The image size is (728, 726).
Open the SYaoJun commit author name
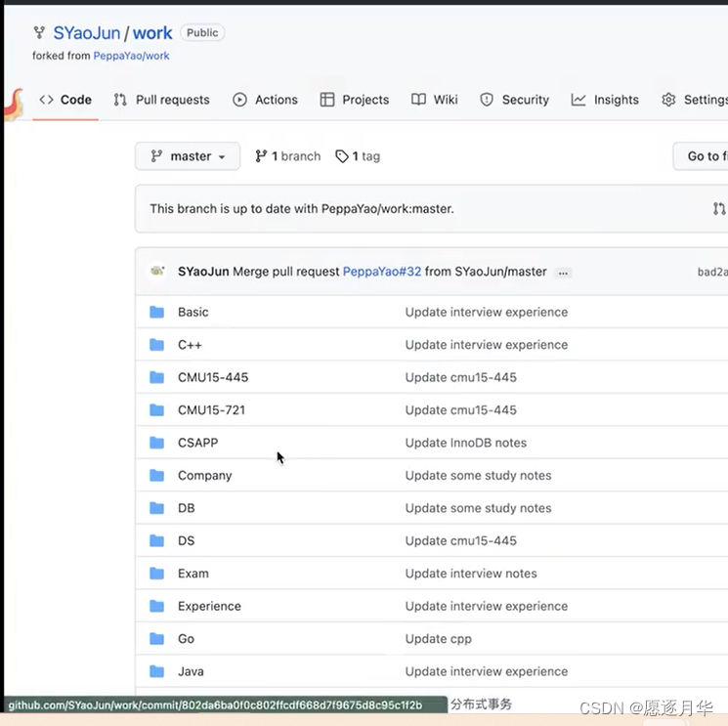203,272
